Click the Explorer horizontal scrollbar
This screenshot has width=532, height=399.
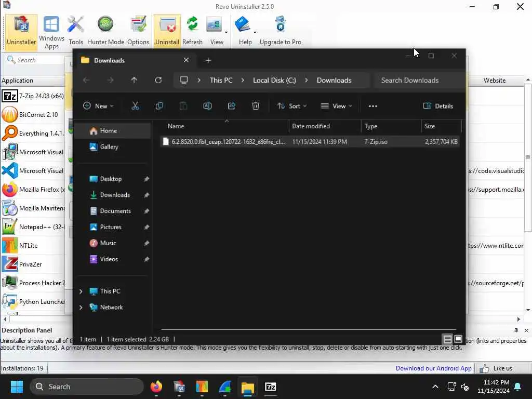click(x=308, y=329)
